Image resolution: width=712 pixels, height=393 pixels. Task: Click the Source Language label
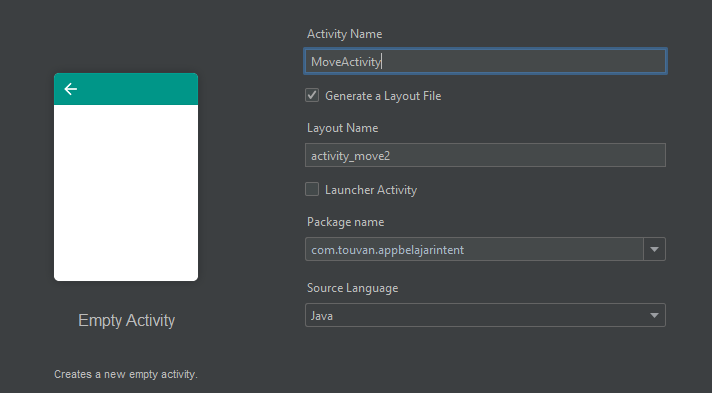pos(352,288)
